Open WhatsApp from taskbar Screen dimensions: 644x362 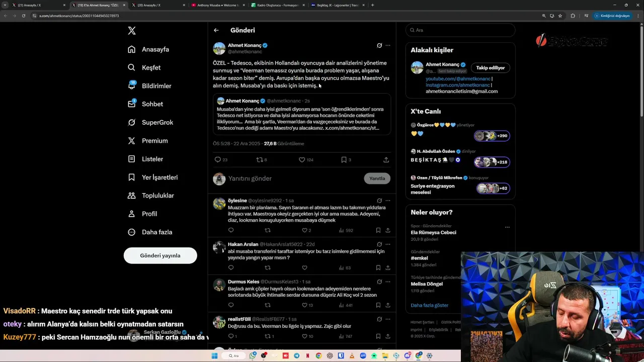[x=253, y=355]
